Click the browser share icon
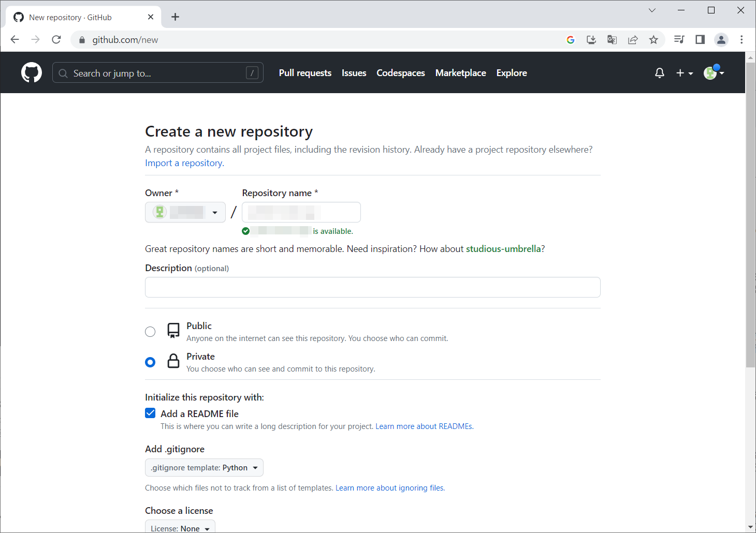The image size is (756, 533). pos(633,40)
